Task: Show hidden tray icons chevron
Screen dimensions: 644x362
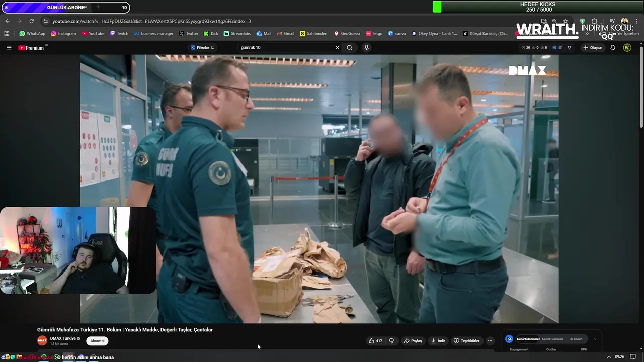Action: coord(609,357)
